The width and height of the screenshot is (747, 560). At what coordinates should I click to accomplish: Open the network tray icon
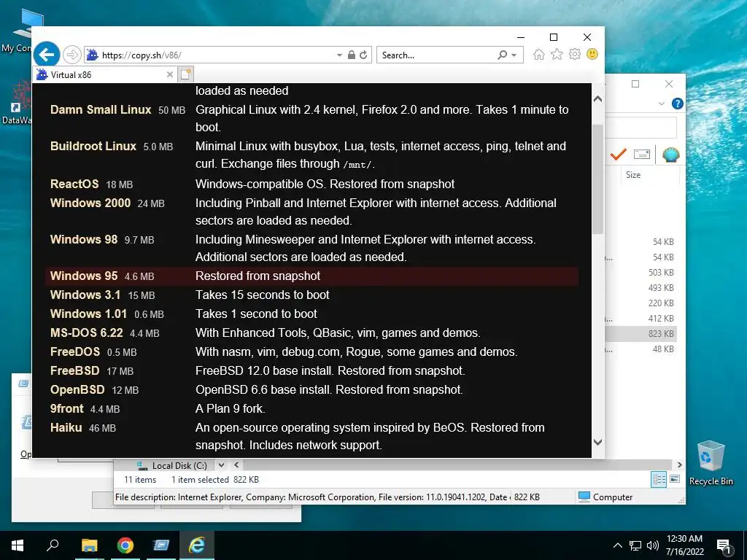click(635, 545)
